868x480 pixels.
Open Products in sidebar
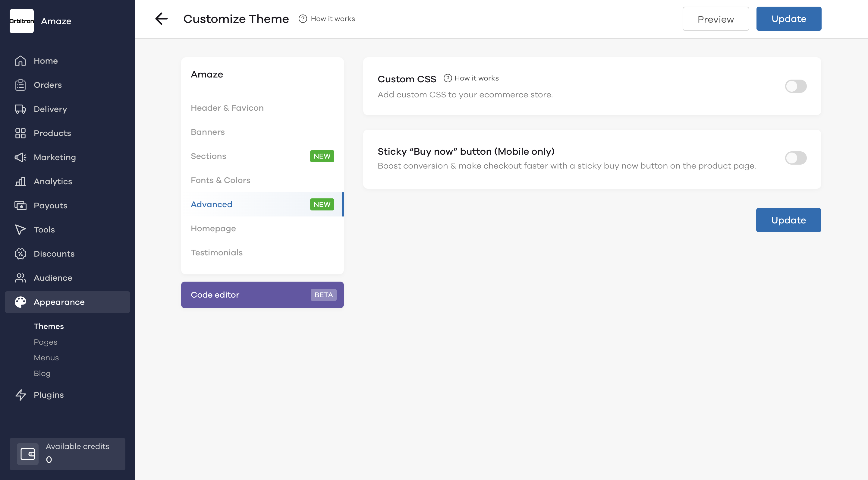[68, 133]
